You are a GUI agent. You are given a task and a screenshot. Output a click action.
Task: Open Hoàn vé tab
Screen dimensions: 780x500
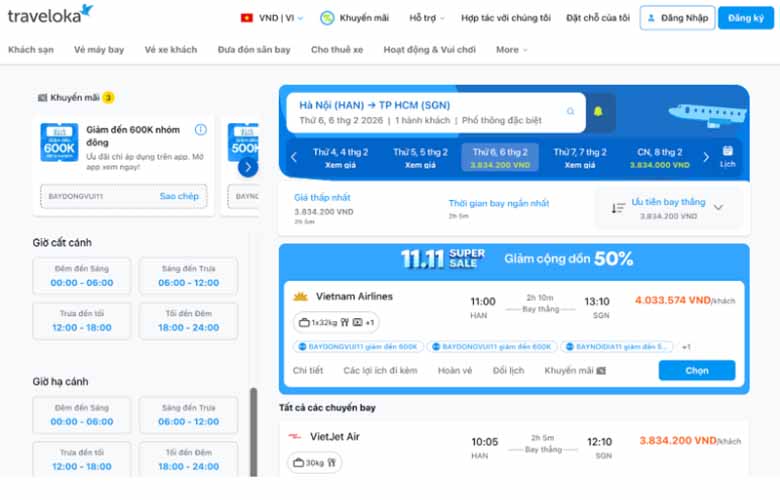pyautogui.click(x=455, y=371)
